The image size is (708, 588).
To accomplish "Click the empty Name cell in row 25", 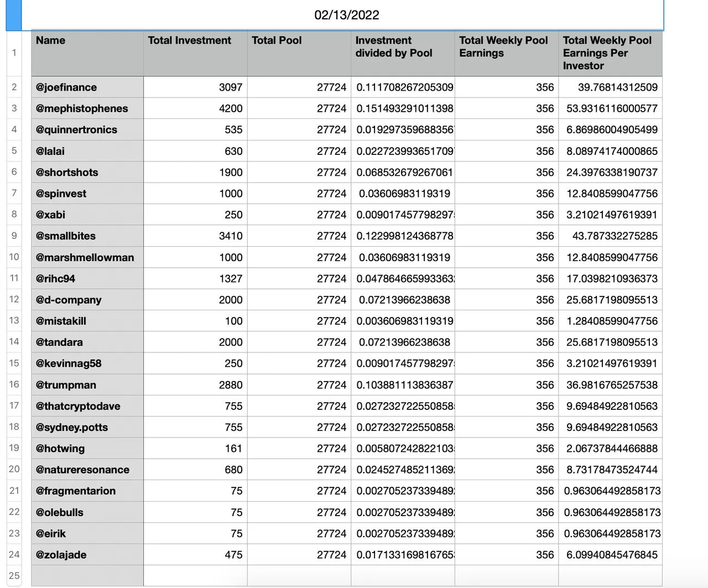I will coord(87,575).
